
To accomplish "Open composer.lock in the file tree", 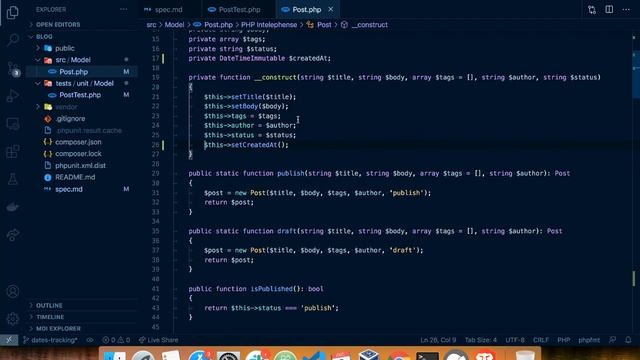I will [x=78, y=154].
